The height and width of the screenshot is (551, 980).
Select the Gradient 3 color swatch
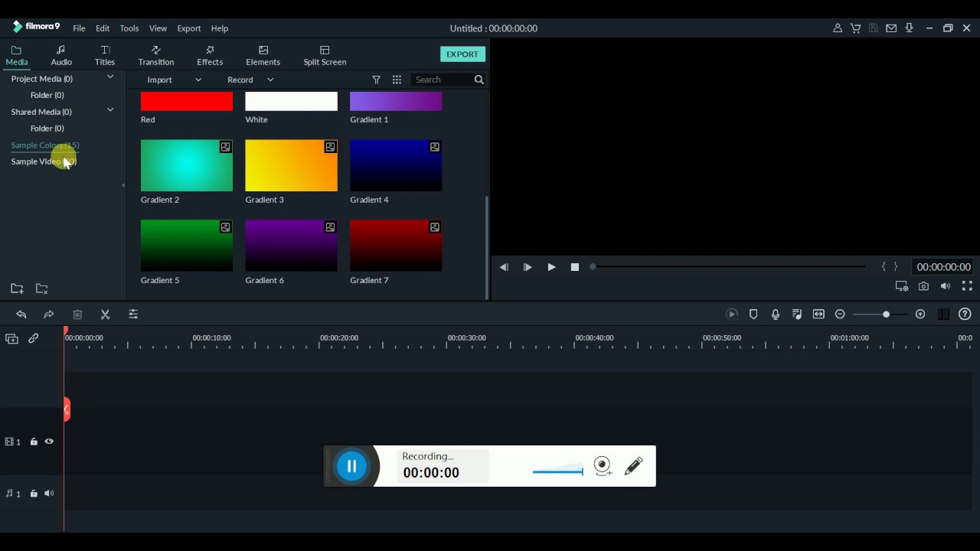click(291, 165)
